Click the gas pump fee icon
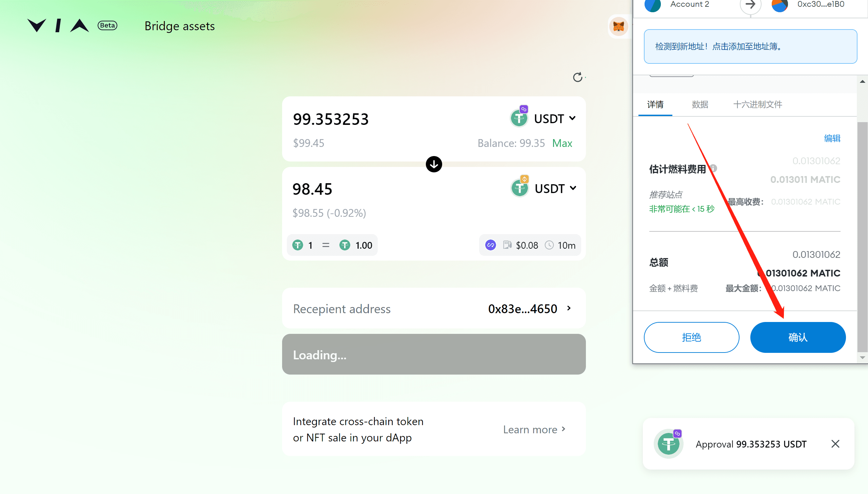Viewport: 868px width, 494px height. 507,245
